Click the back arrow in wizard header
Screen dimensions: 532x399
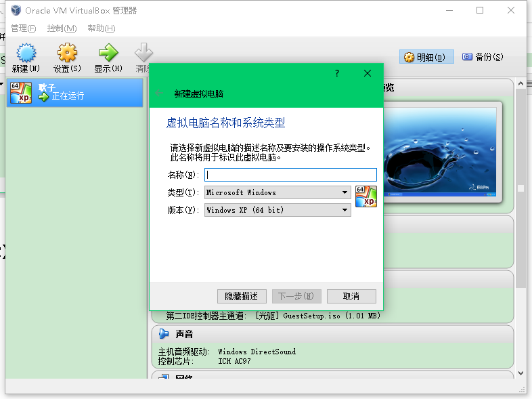pyautogui.click(x=159, y=93)
